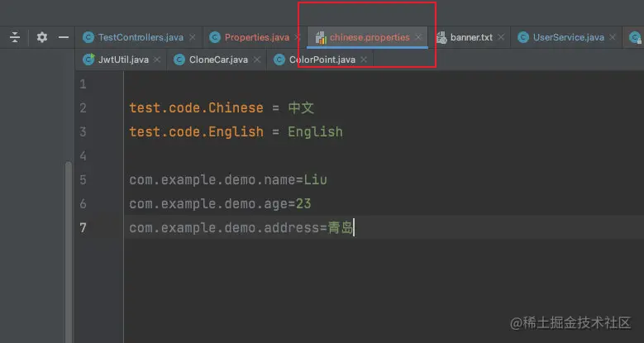Click the ColorPoint.java class icon

279,60
